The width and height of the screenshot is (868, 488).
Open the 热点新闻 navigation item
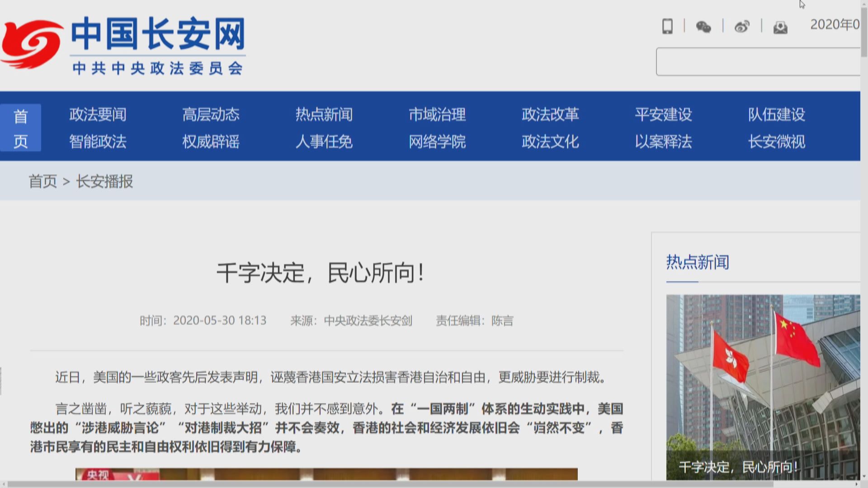pos(325,115)
